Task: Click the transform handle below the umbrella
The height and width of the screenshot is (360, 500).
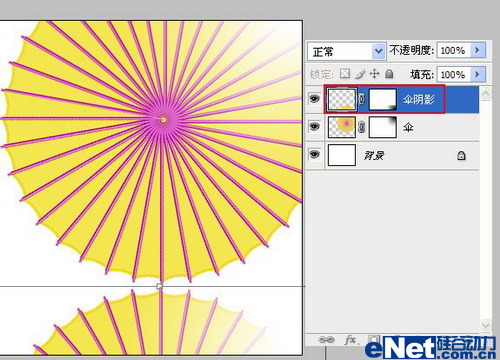Action: coord(160,286)
